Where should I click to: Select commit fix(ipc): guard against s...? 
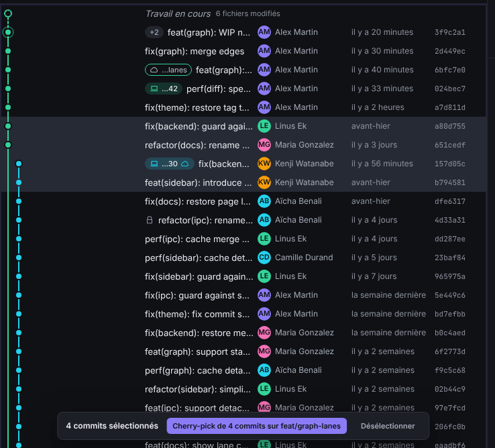tap(243, 295)
